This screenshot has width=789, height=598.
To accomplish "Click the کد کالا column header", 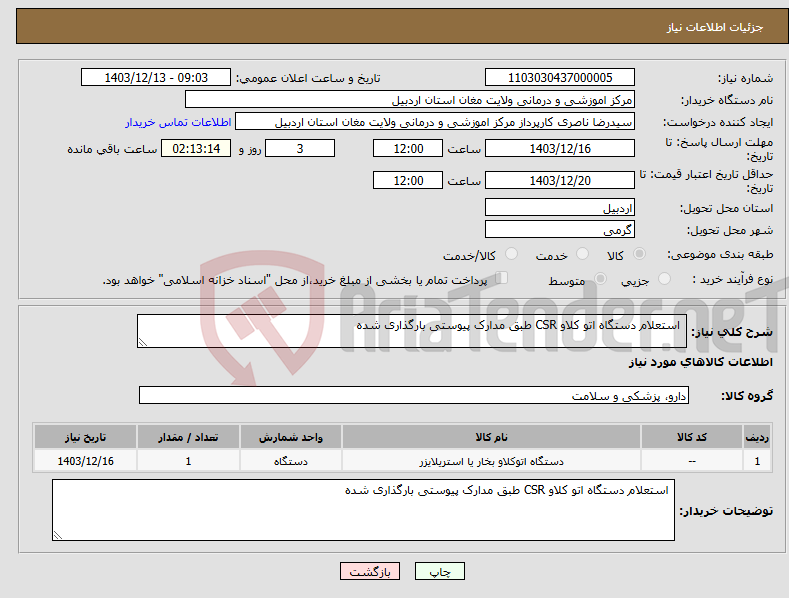I will click(x=692, y=437).
